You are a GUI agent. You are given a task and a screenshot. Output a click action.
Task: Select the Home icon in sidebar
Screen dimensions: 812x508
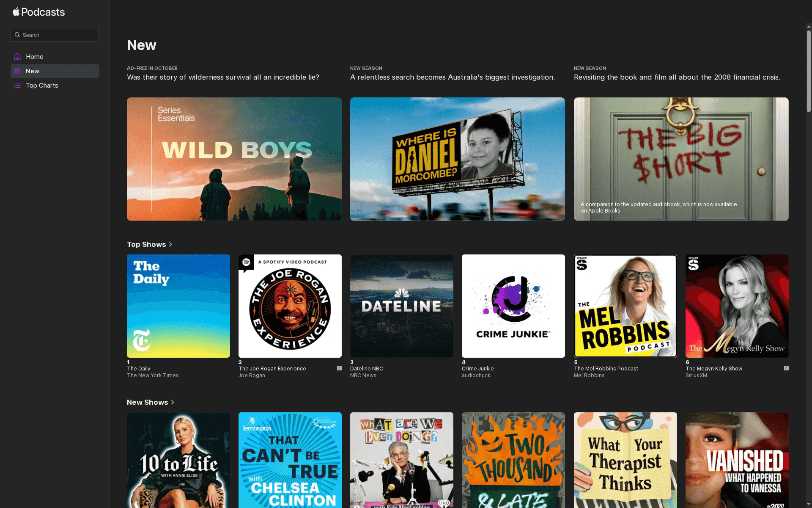click(17, 56)
